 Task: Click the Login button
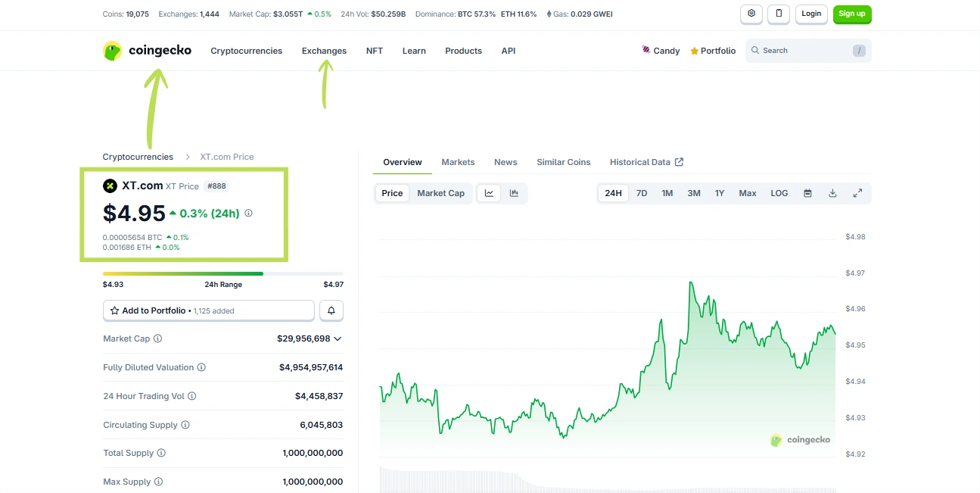tap(811, 14)
